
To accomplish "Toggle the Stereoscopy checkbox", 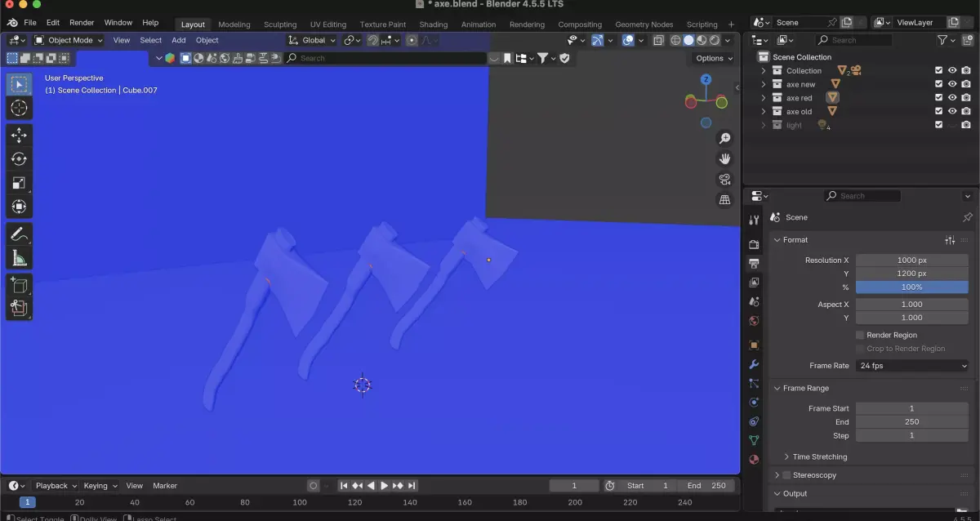I will 786,475.
